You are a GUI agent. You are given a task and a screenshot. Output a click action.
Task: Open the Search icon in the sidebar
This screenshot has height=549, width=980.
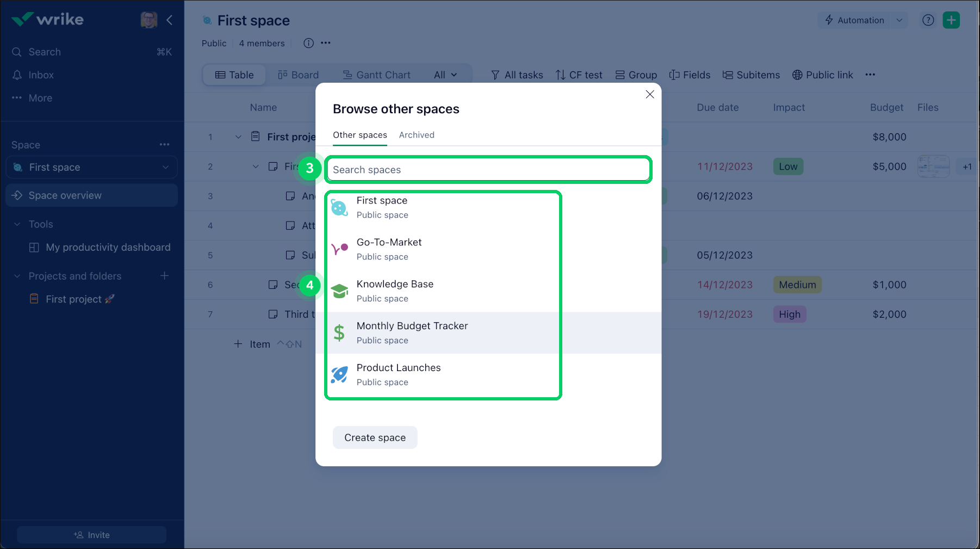coord(16,52)
